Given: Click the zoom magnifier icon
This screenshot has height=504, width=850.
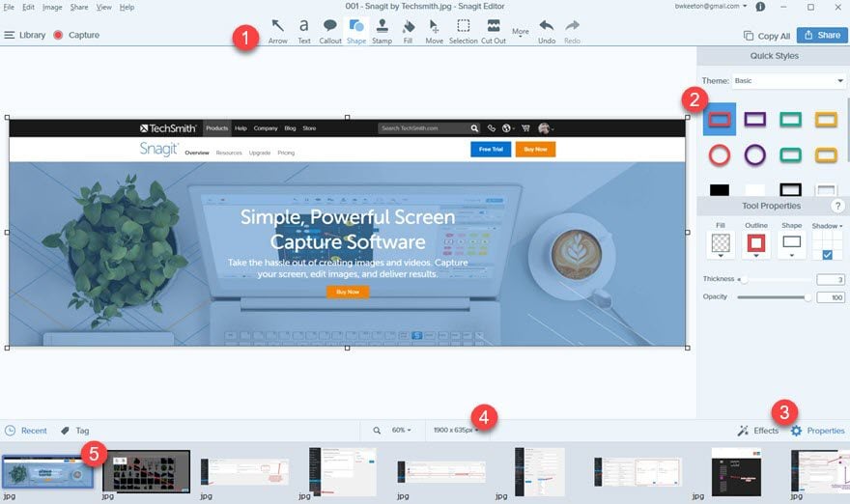Looking at the screenshot, I should pyautogui.click(x=377, y=431).
